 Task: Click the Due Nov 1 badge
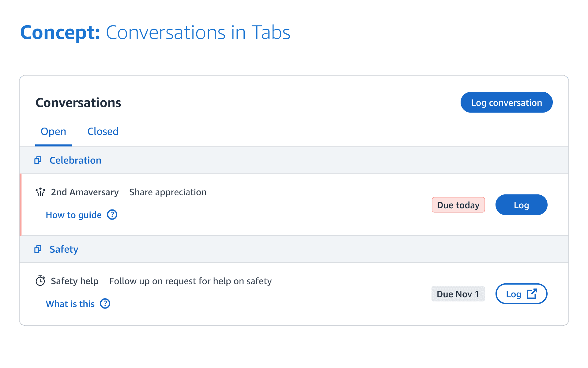click(x=458, y=294)
